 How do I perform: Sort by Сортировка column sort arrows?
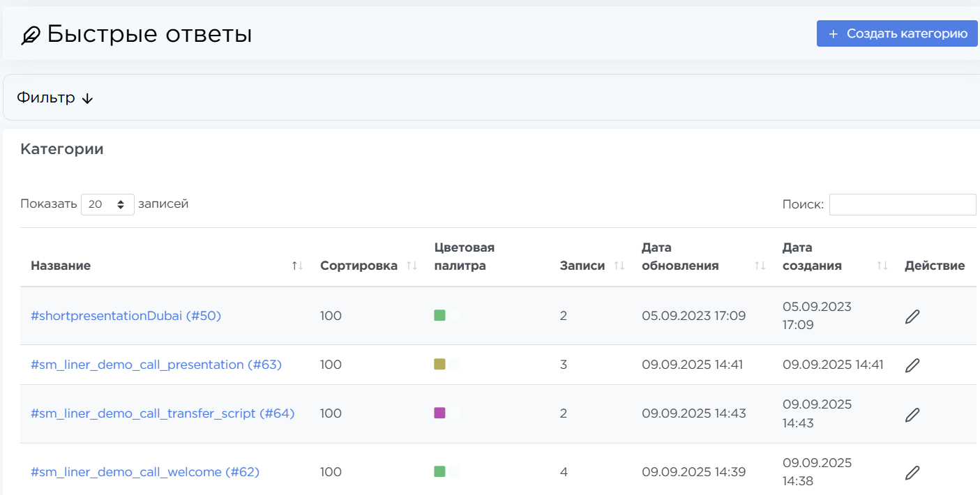point(412,266)
